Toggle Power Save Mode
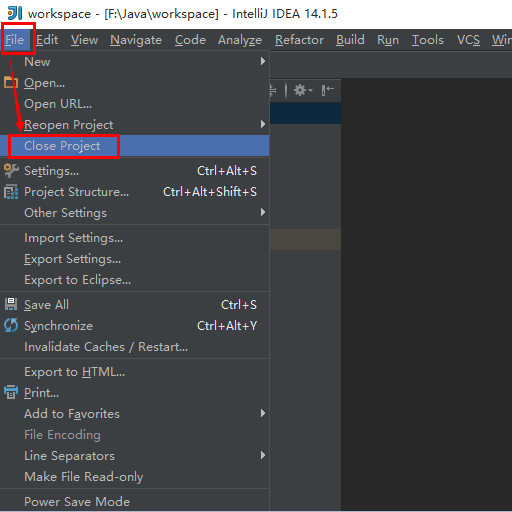This screenshot has height=512, width=512. click(x=135, y=501)
